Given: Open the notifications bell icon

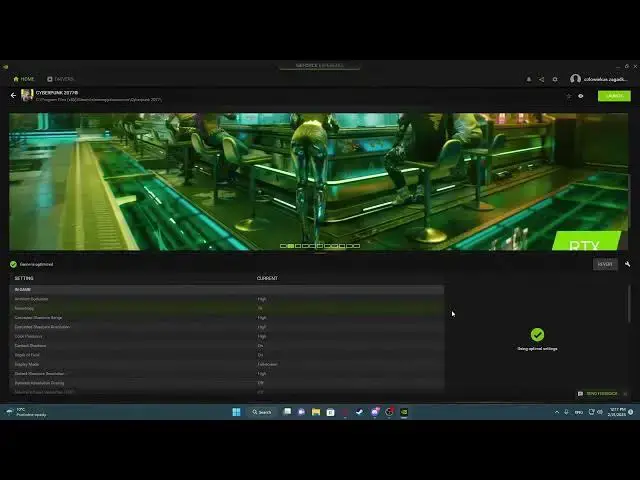Looking at the screenshot, I should click(x=529, y=79).
